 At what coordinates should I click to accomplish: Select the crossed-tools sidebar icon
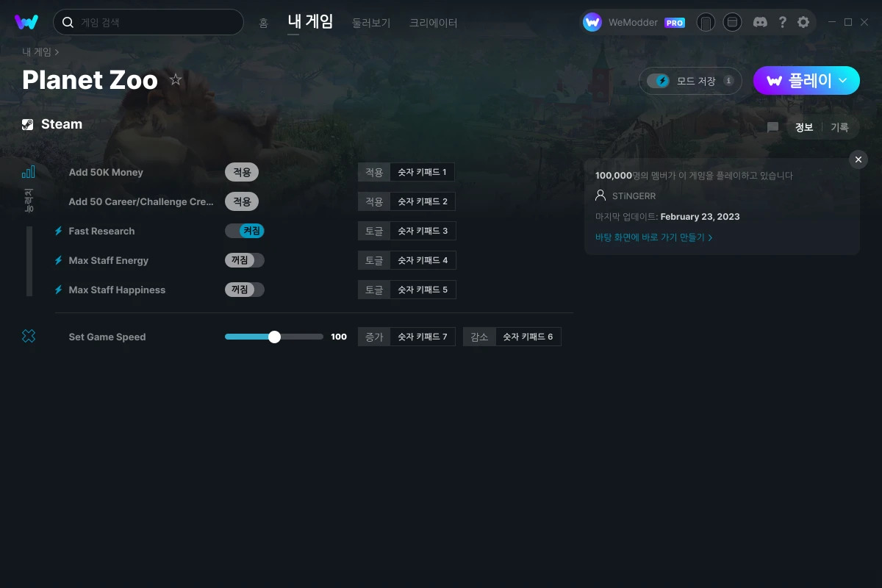pyautogui.click(x=28, y=336)
